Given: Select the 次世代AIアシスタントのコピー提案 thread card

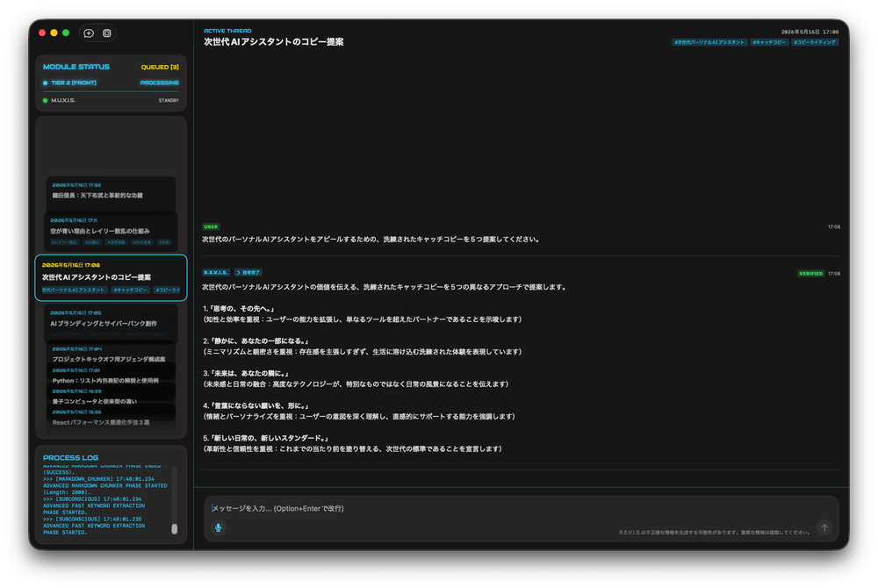Looking at the screenshot, I should pyautogui.click(x=111, y=278).
